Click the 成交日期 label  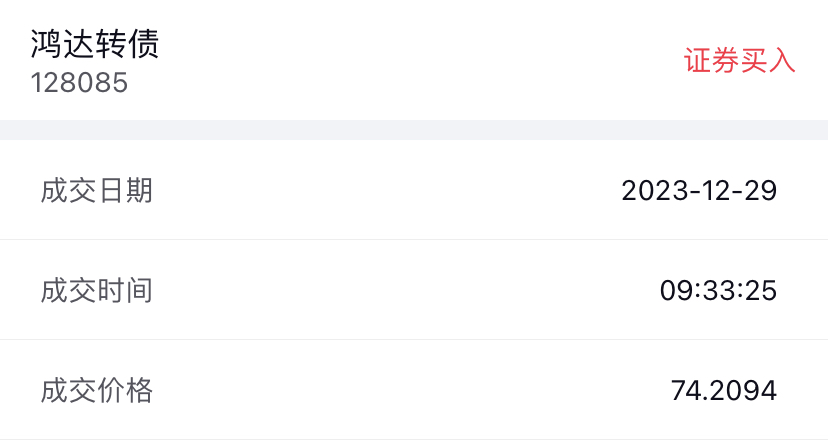pos(97,190)
